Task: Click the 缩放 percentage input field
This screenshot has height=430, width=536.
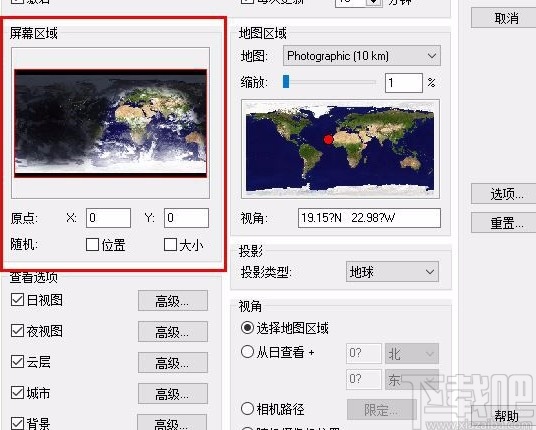Action: (404, 82)
